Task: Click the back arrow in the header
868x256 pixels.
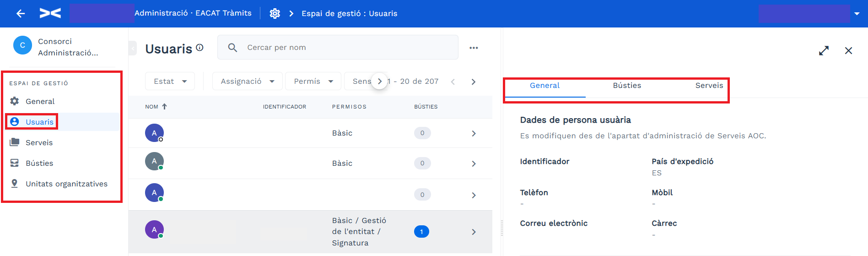Action: pyautogui.click(x=21, y=13)
